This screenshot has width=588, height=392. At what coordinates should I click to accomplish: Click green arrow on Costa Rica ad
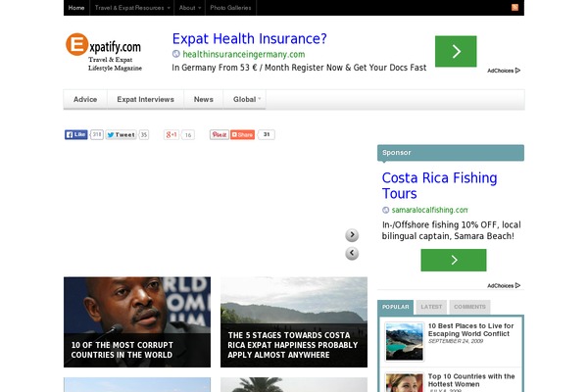pos(454,260)
